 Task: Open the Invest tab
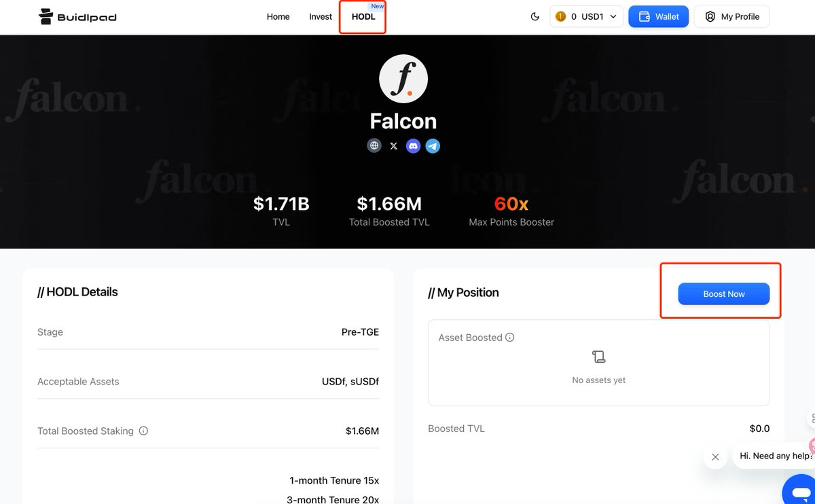point(321,16)
